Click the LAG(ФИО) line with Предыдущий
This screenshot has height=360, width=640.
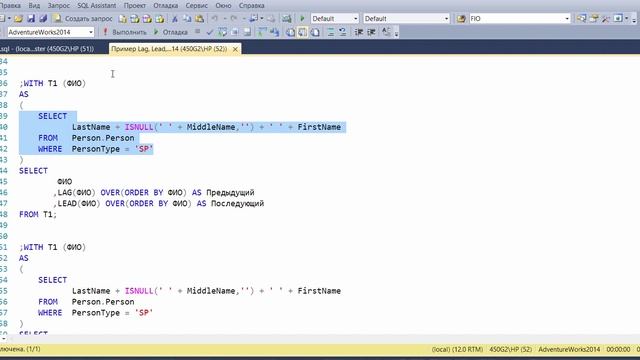[154, 192]
